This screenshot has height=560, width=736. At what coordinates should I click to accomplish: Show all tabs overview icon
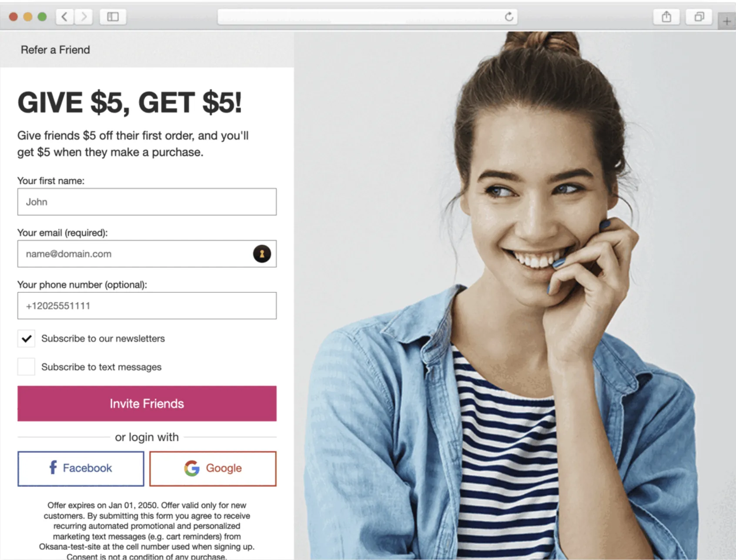point(699,17)
